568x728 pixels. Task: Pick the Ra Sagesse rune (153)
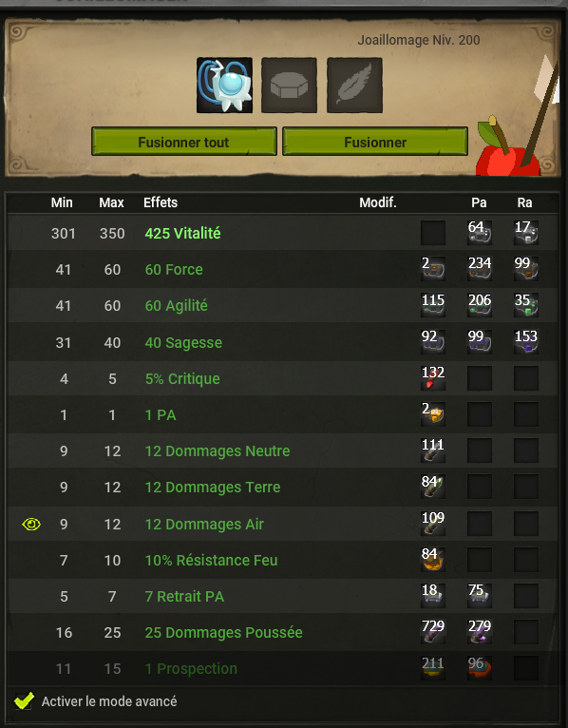tap(526, 342)
